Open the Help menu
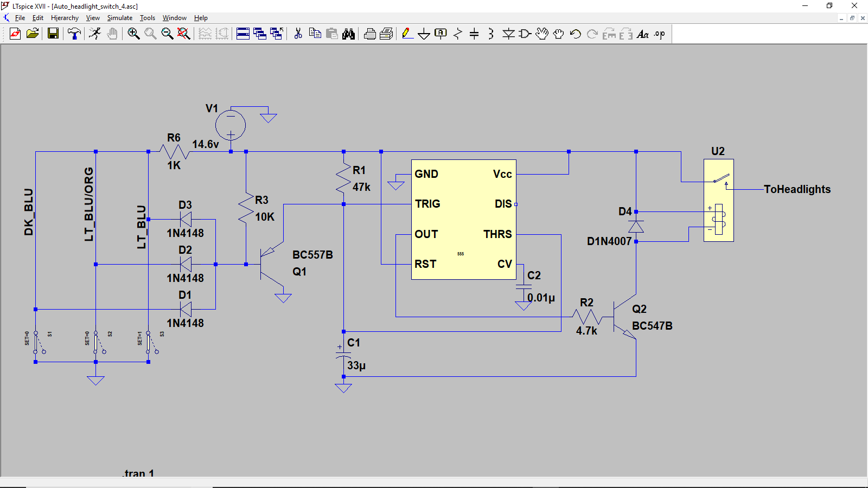Screen dimensions: 868x488 click(201, 18)
